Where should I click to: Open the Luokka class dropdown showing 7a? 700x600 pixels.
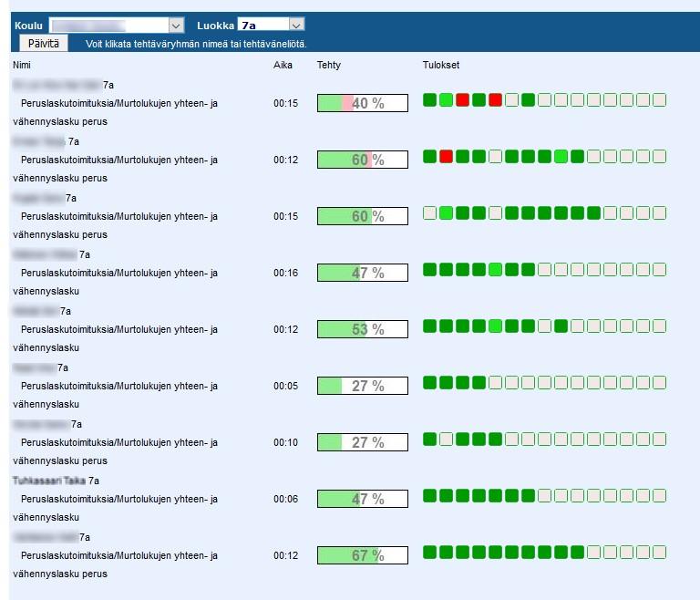(271, 25)
